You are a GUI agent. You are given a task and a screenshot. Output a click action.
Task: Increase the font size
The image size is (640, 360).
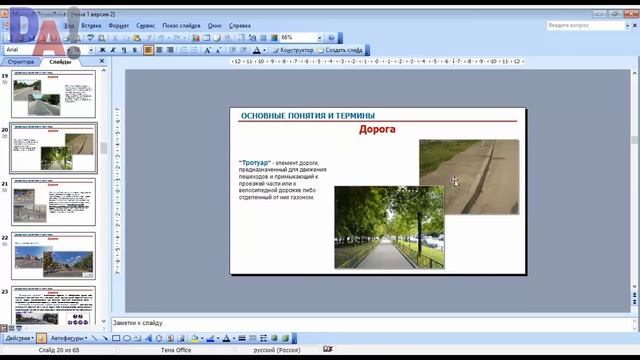[x=207, y=50]
